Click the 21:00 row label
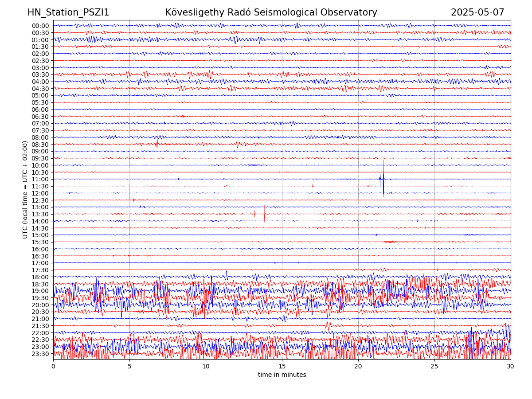Image resolution: width=532 pixels, height=399 pixels. (40, 319)
